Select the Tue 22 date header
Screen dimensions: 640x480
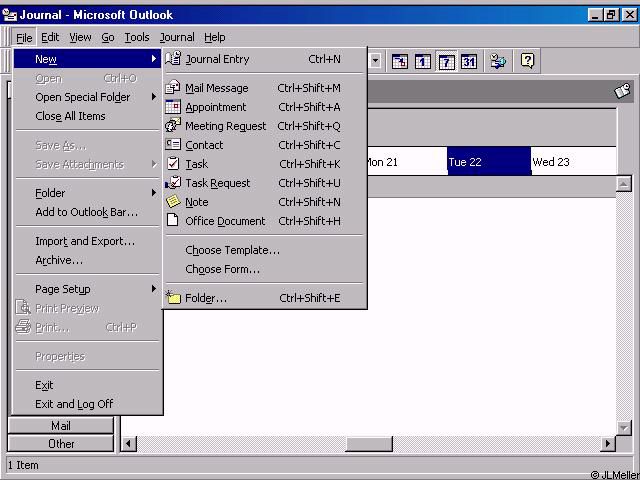pyautogui.click(x=489, y=162)
